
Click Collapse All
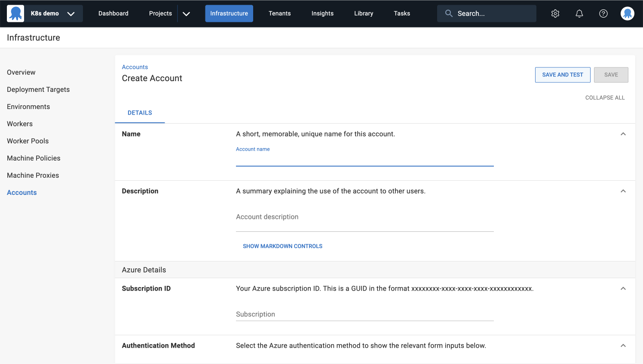click(605, 97)
